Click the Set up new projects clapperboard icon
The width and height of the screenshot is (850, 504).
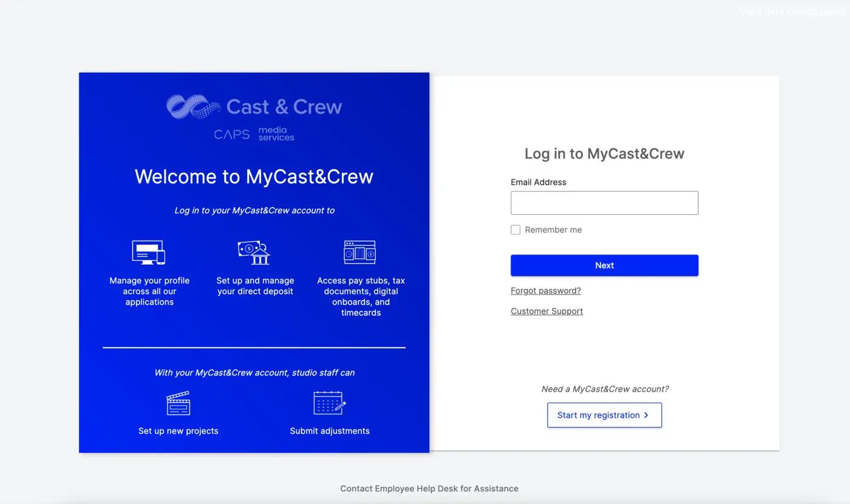point(178,403)
